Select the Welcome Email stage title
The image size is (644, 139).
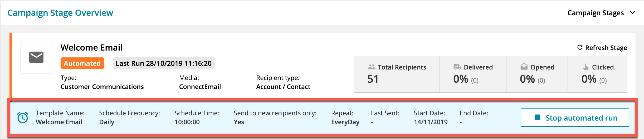click(91, 47)
